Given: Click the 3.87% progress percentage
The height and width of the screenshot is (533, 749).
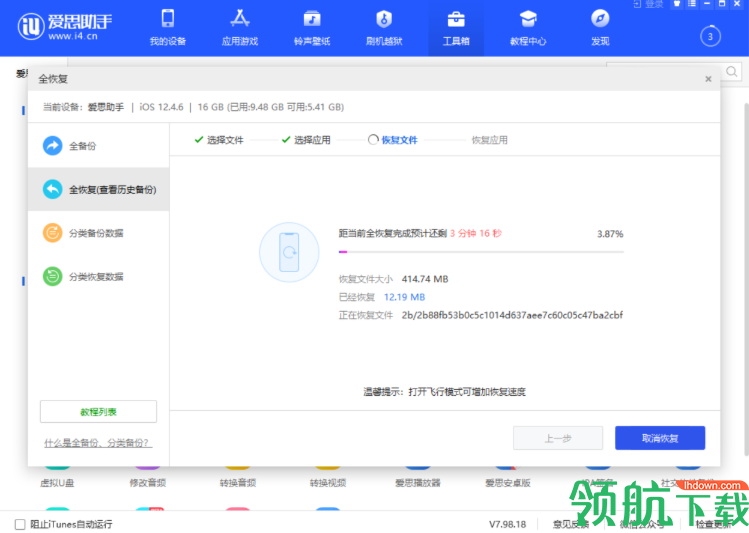Looking at the screenshot, I should (610, 234).
